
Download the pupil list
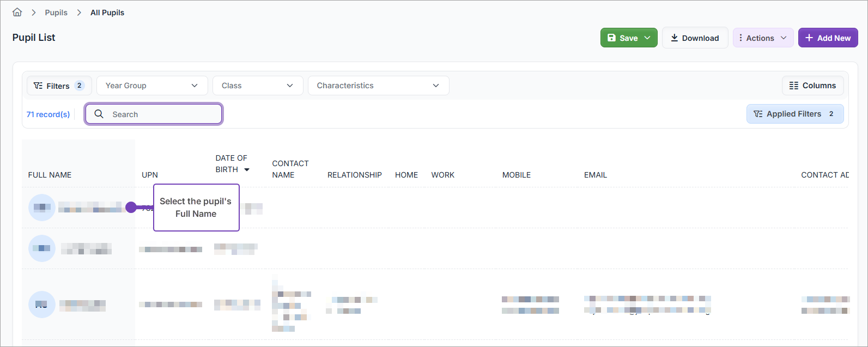click(x=695, y=38)
